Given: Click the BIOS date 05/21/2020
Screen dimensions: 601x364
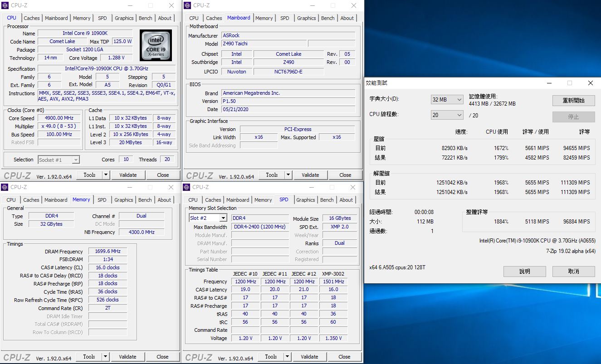Looking at the screenshot, I should (x=288, y=109).
